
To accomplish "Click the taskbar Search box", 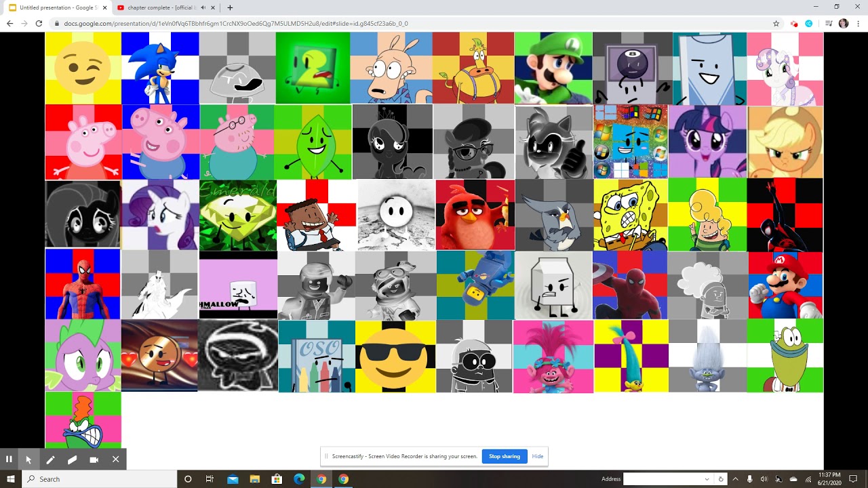I will 100,479.
